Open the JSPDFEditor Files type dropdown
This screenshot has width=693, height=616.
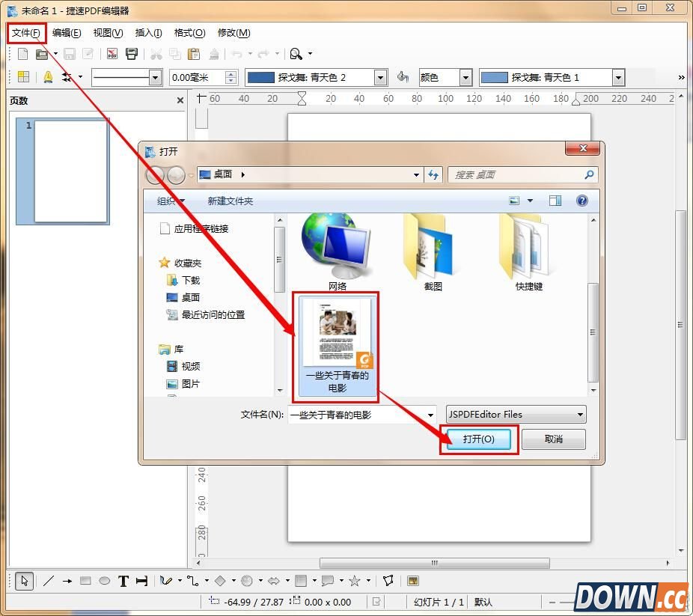tap(516, 415)
